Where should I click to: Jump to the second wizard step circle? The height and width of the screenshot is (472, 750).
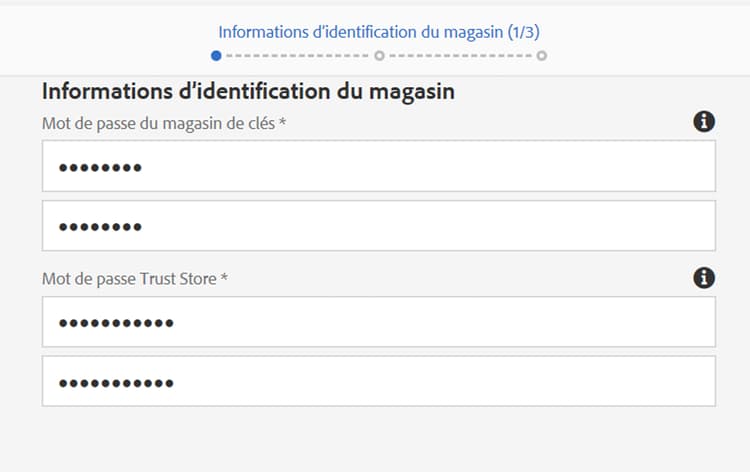[x=379, y=56]
